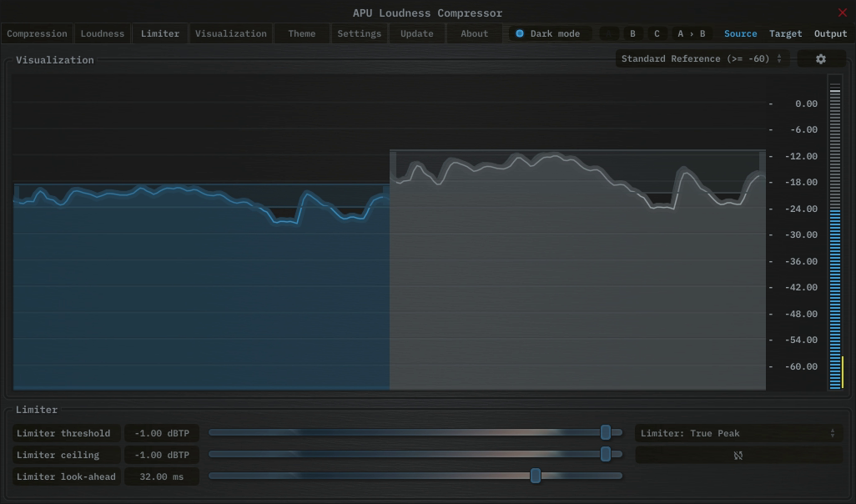The height and width of the screenshot is (504, 856).
Task: Open the About dialog
Action: [474, 33]
